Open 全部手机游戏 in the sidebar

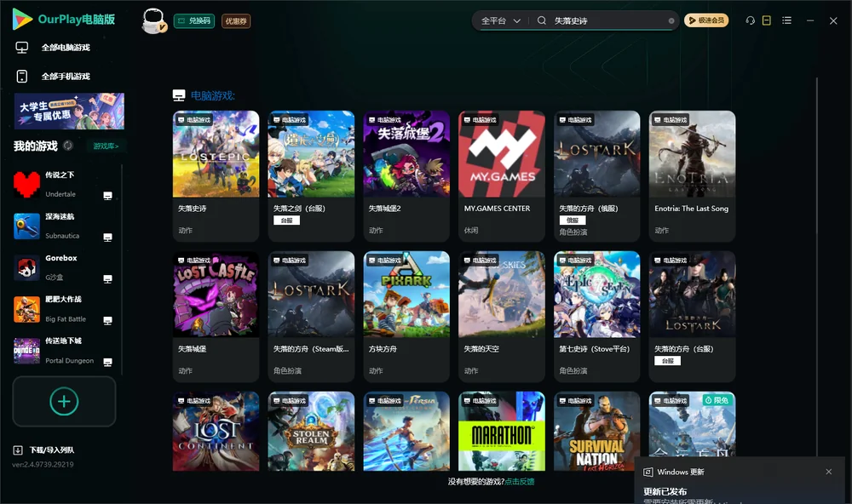[x=66, y=77]
